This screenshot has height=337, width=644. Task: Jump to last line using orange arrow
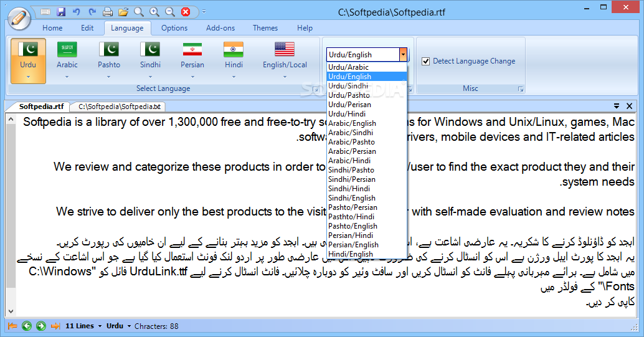click(x=55, y=326)
